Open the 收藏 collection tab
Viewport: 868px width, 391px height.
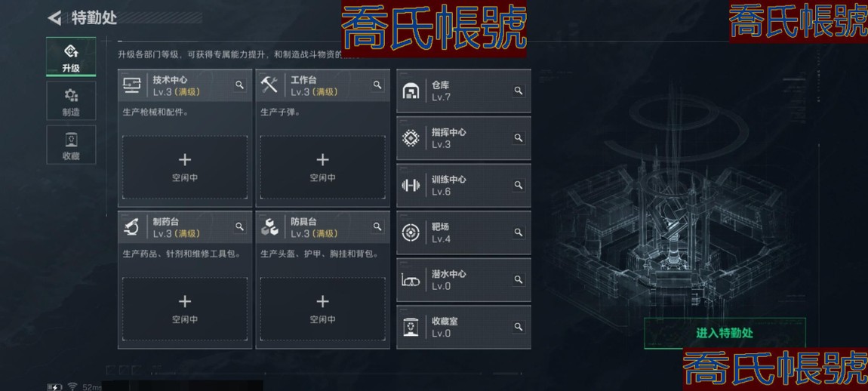[71, 144]
